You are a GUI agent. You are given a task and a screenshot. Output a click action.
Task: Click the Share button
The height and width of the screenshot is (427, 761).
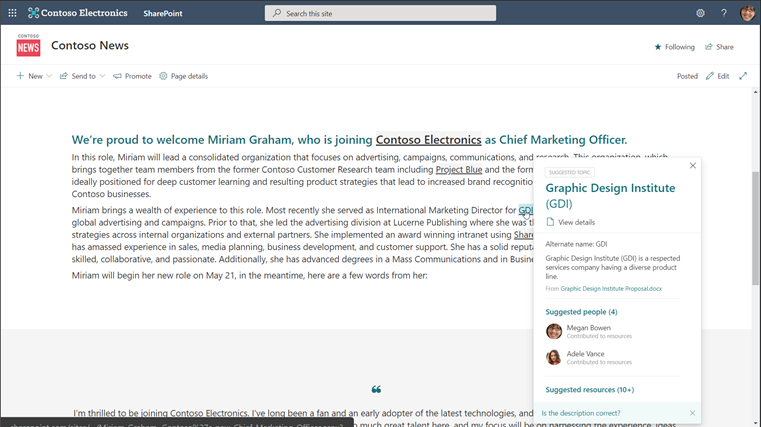[719, 47]
